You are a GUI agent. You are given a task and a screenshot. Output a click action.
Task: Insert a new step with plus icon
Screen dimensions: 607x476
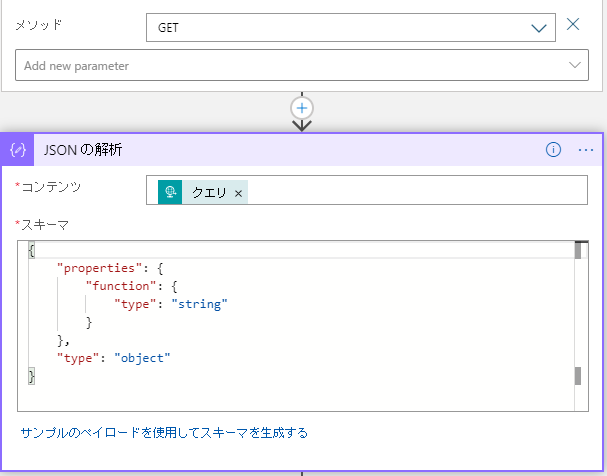[x=302, y=108]
